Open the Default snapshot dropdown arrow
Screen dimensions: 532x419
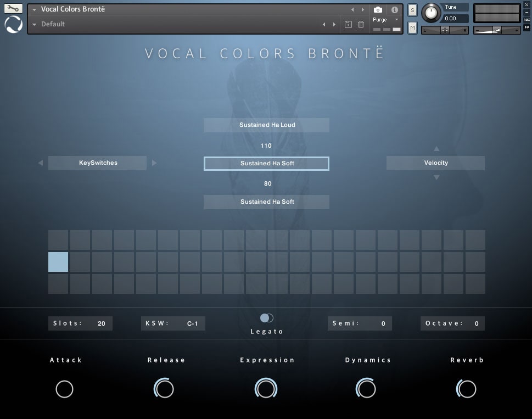point(34,24)
